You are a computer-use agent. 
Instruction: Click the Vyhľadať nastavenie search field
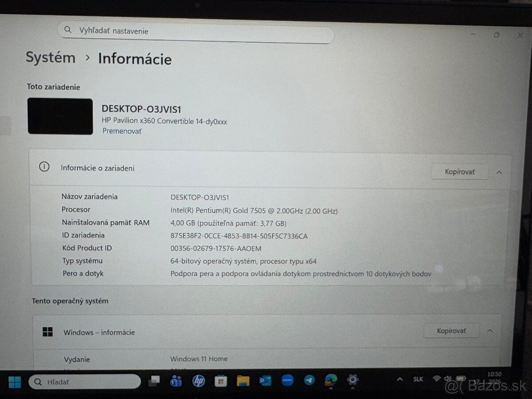[195, 31]
